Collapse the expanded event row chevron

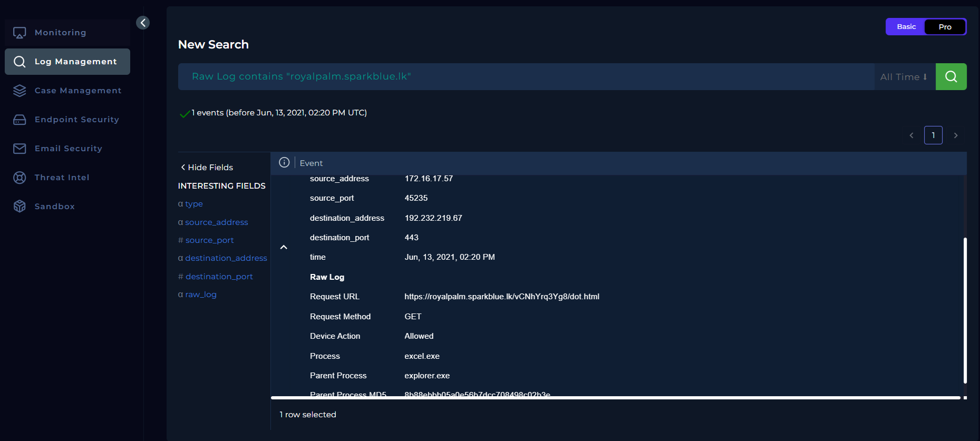[x=284, y=247]
